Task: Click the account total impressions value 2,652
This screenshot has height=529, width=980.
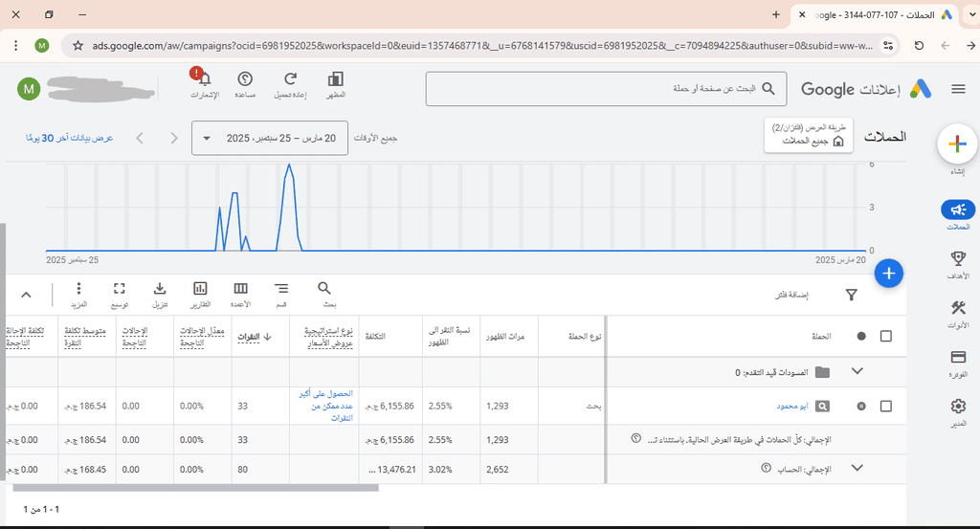Action: coord(498,469)
